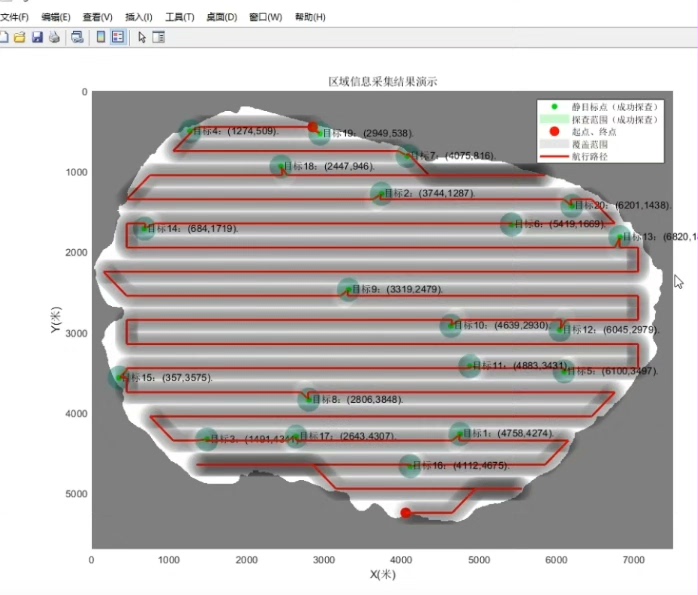Toggle the legend toolbar icon
This screenshot has width=698, height=595.
tap(118, 37)
